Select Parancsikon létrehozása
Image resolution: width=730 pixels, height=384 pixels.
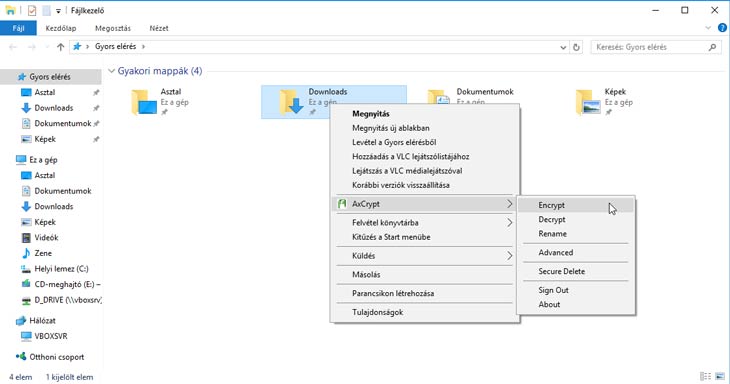[x=425, y=294]
